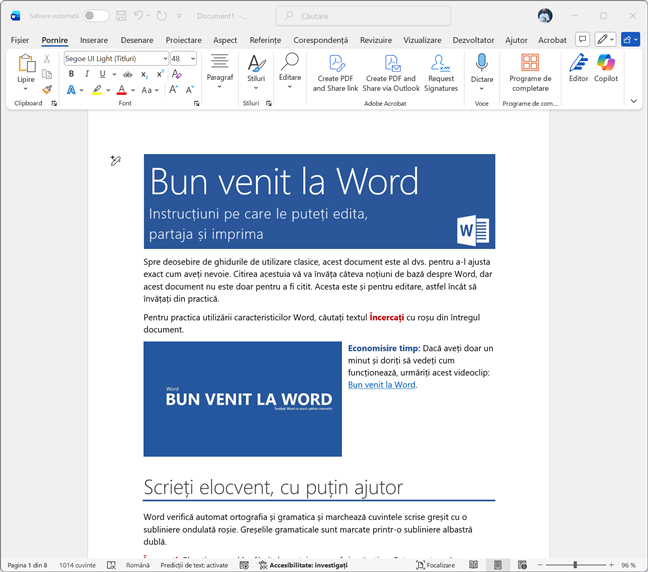
Task: Click the BUN VENIT LA WORD video thumbnail
Action: (243, 399)
